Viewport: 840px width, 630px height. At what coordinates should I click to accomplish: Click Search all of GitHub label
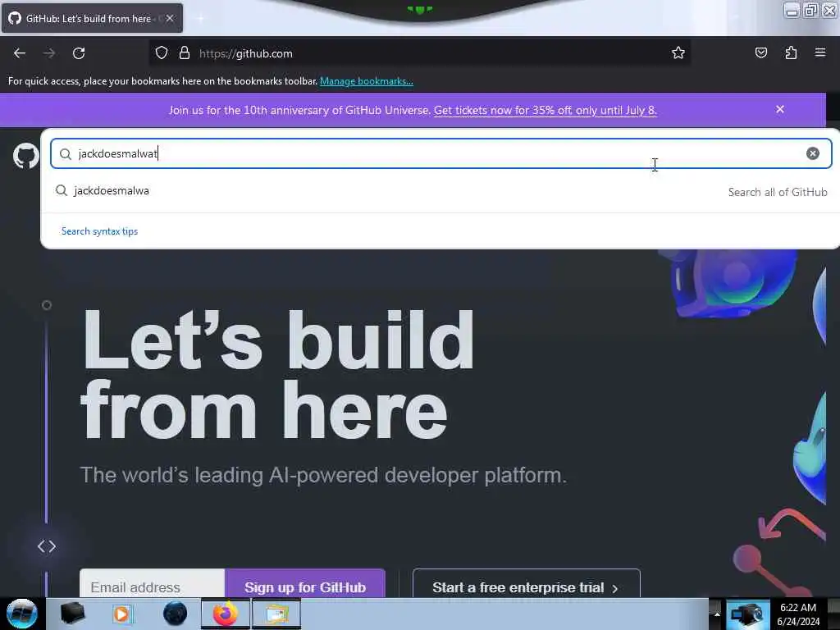778,192
